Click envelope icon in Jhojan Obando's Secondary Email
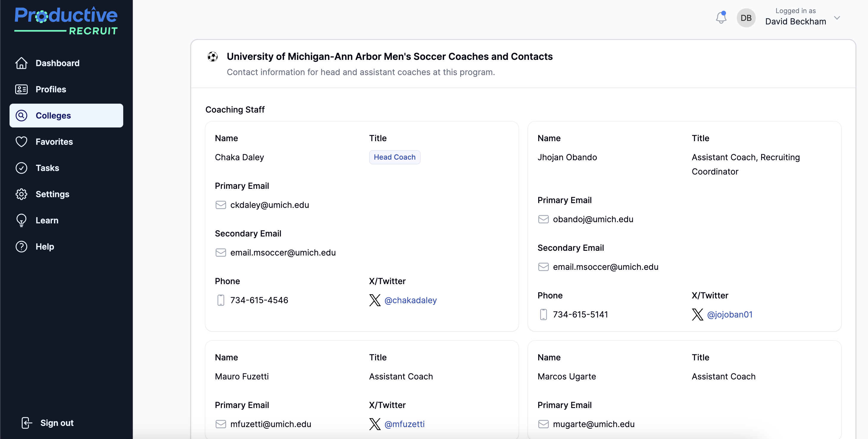868x439 pixels. (544, 267)
